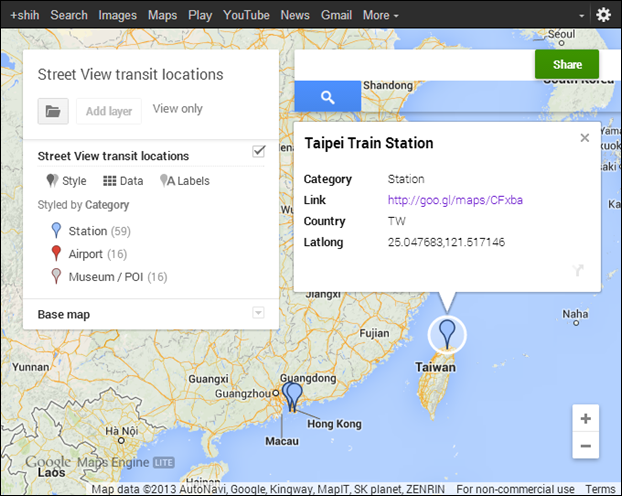Screen dimensions: 622x496
Task: Click the gray Museum / POI pin icon
Action: tap(56, 276)
